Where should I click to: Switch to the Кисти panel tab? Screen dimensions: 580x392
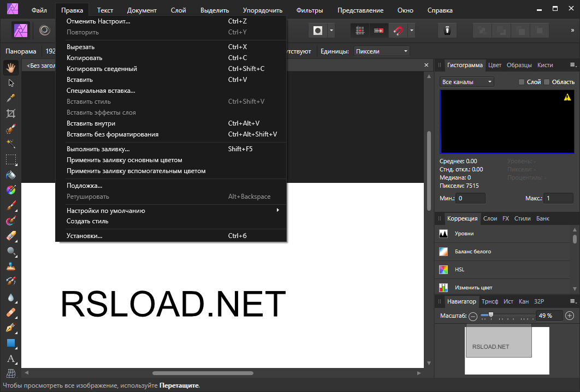[x=545, y=65]
